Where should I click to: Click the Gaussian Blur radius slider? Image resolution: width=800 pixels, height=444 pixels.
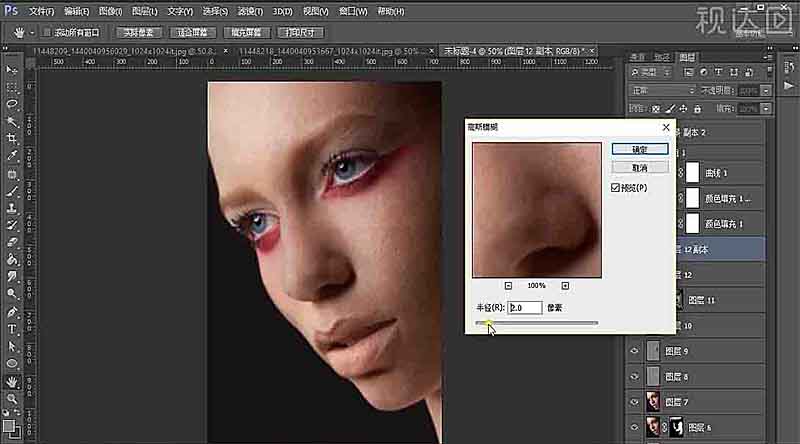pyautogui.click(x=536, y=323)
